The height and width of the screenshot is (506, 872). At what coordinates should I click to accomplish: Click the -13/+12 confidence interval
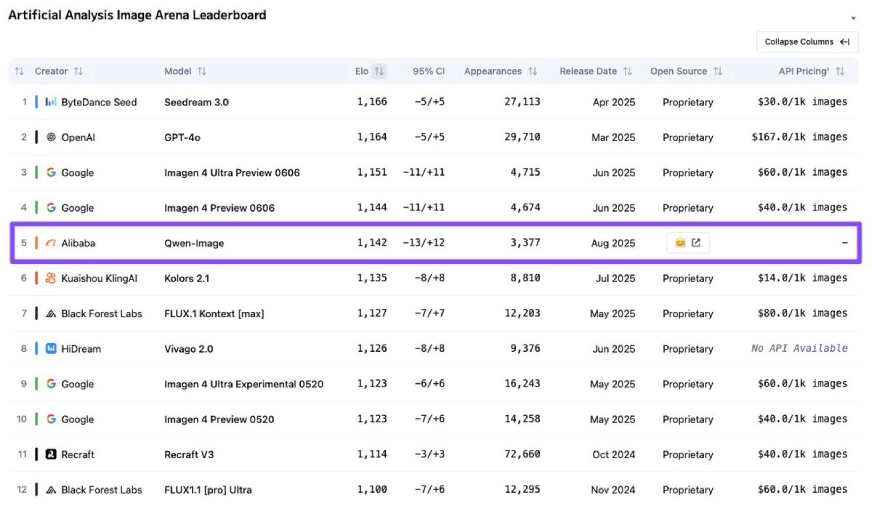(424, 242)
